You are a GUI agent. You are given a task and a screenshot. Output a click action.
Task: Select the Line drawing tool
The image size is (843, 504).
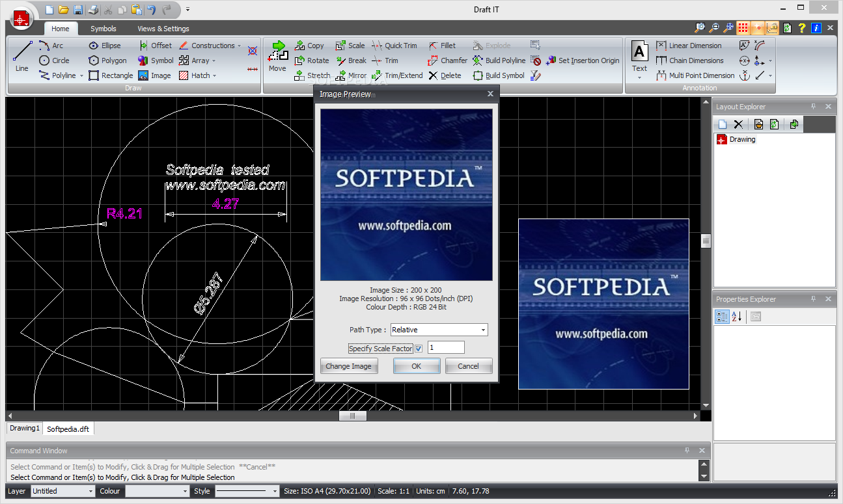click(22, 57)
